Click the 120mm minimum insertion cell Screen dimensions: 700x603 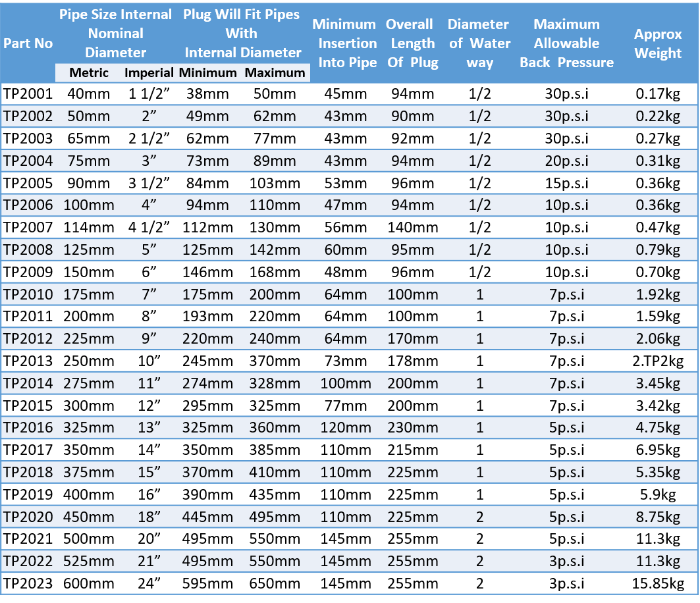[x=346, y=427]
